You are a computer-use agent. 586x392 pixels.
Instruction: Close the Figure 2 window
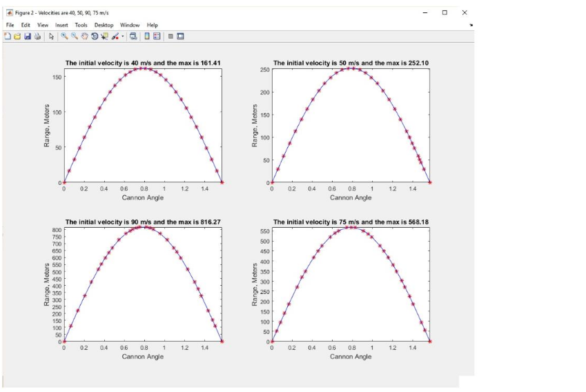click(x=465, y=12)
